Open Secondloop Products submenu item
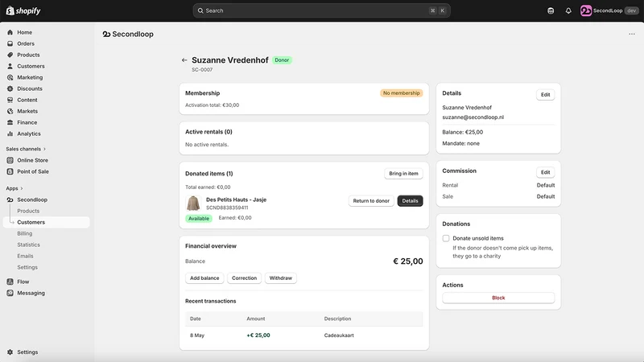The width and height of the screenshot is (644, 362). pyautogui.click(x=28, y=211)
